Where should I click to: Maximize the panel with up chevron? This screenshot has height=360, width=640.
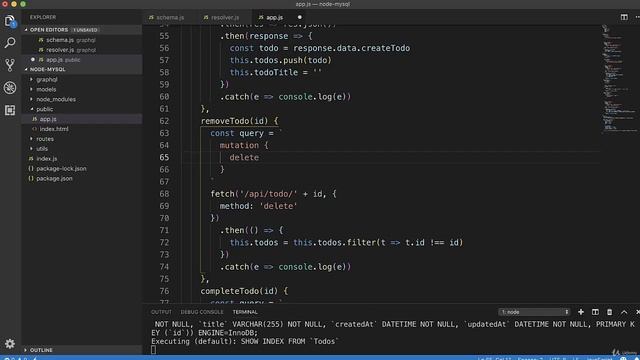624,312
